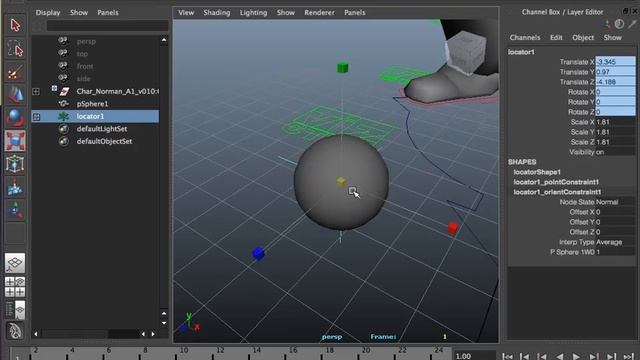Click the persp camera icon in outliner

(x=63, y=41)
